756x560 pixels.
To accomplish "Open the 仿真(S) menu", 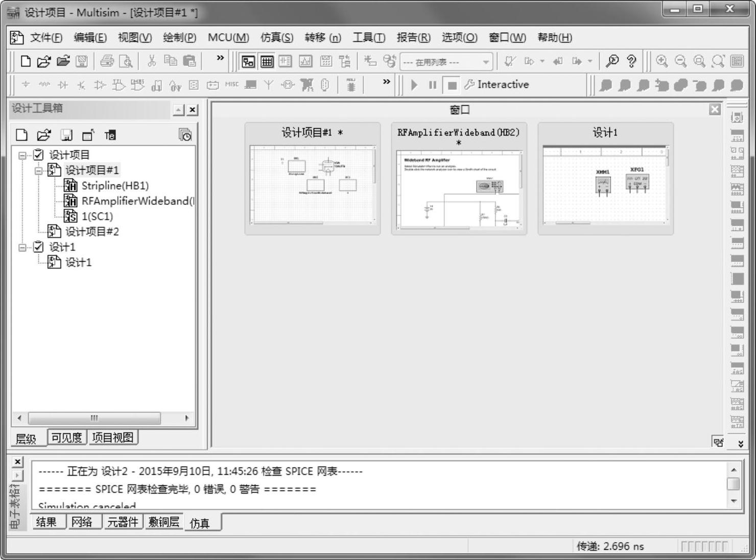I will click(277, 37).
